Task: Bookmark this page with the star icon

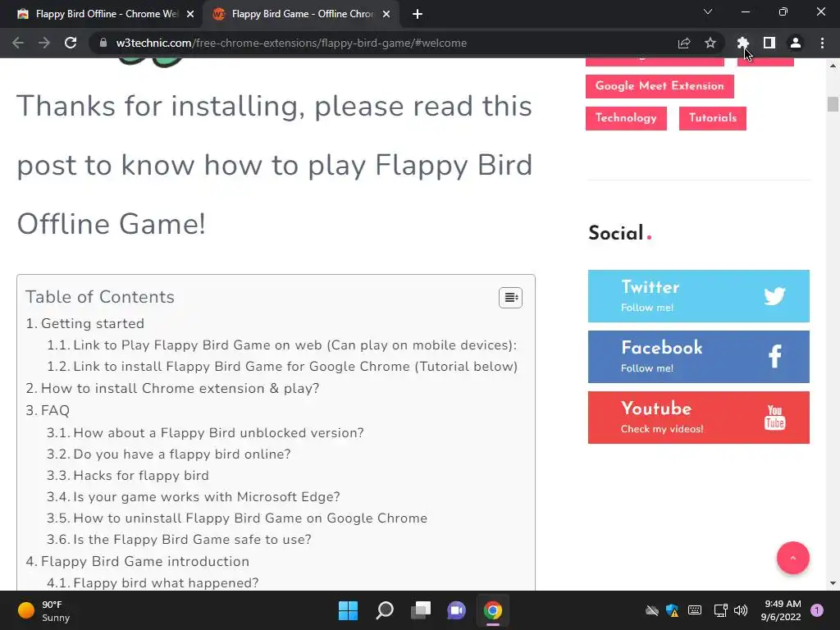Action: pos(710,43)
